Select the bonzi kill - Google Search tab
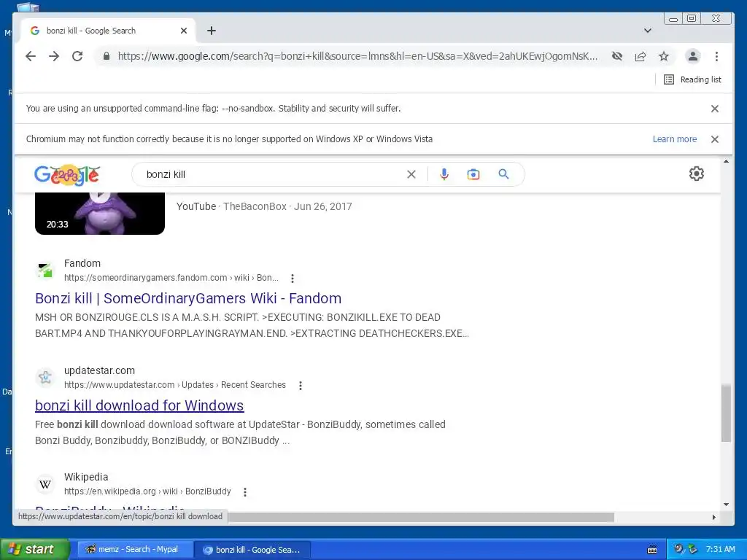 107,31
